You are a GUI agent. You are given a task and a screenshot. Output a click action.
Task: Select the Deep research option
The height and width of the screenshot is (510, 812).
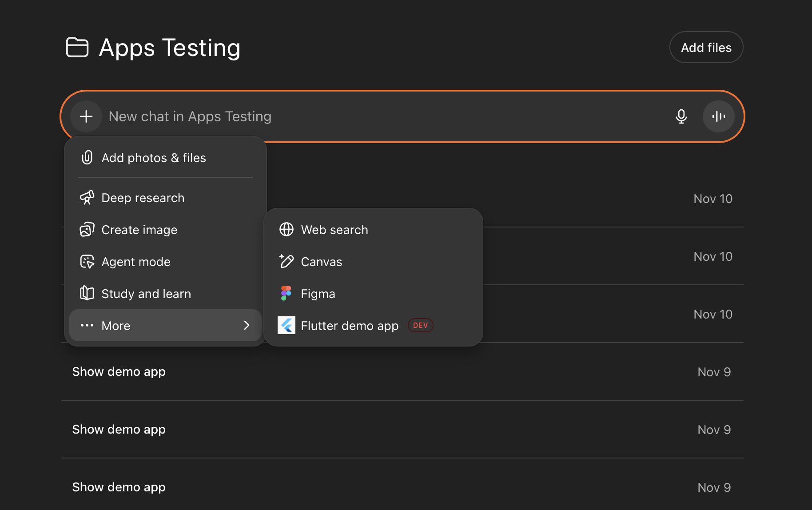(x=143, y=198)
